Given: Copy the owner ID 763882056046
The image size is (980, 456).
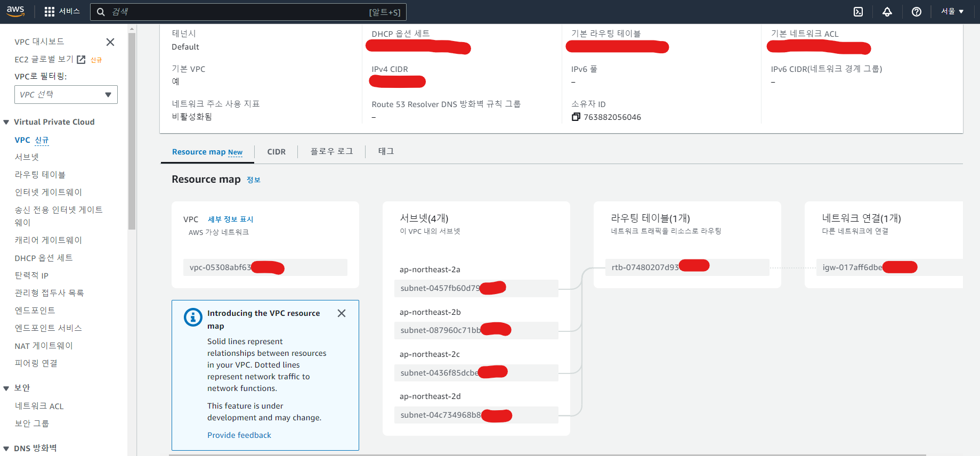Looking at the screenshot, I should [x=576, y=117].
